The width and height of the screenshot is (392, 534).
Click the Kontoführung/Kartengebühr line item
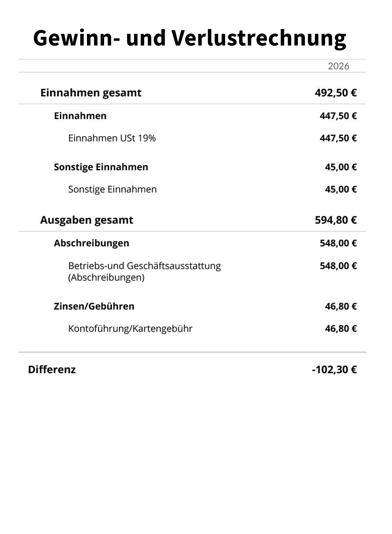click(x=130, y=329)
